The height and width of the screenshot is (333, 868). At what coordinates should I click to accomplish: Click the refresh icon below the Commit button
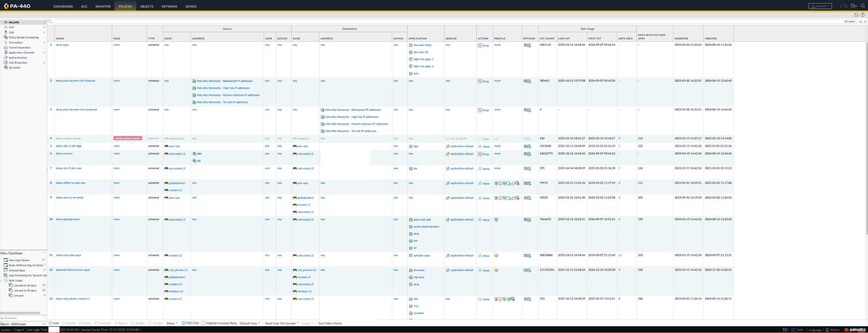tap(856, 15)
